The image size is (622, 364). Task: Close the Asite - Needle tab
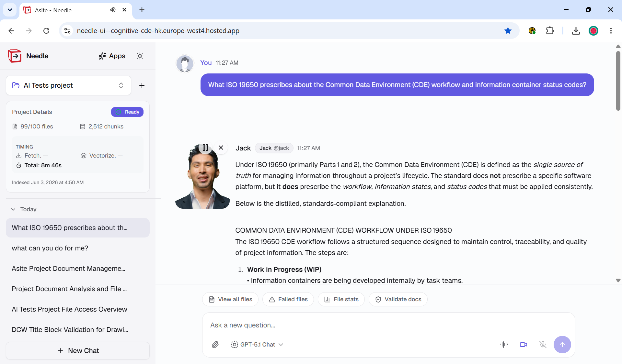pyautogui.click(x=124, y=10)
